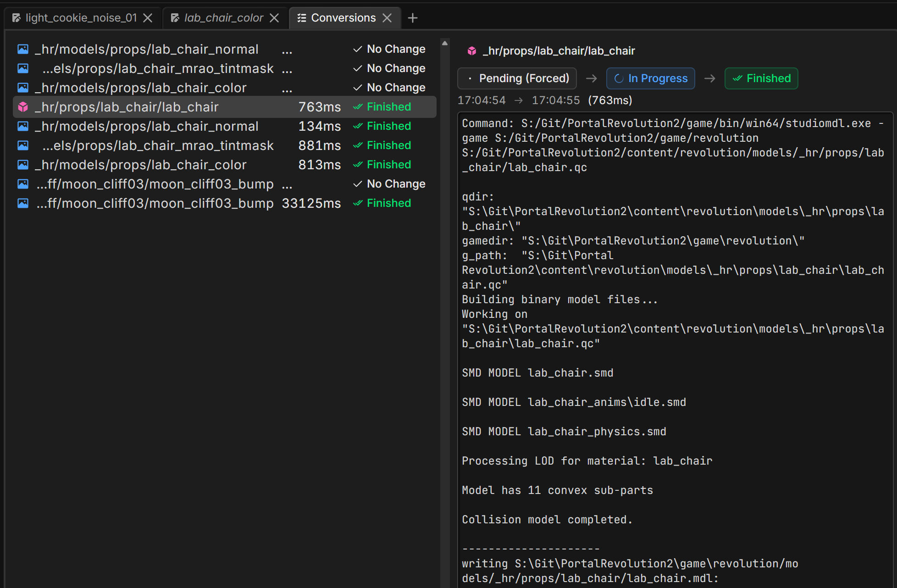Screen dimensions: 897x588
Task: Click the 'SMD MODEL lab_chair_physics.smd' log line
Action: point(564,432)
